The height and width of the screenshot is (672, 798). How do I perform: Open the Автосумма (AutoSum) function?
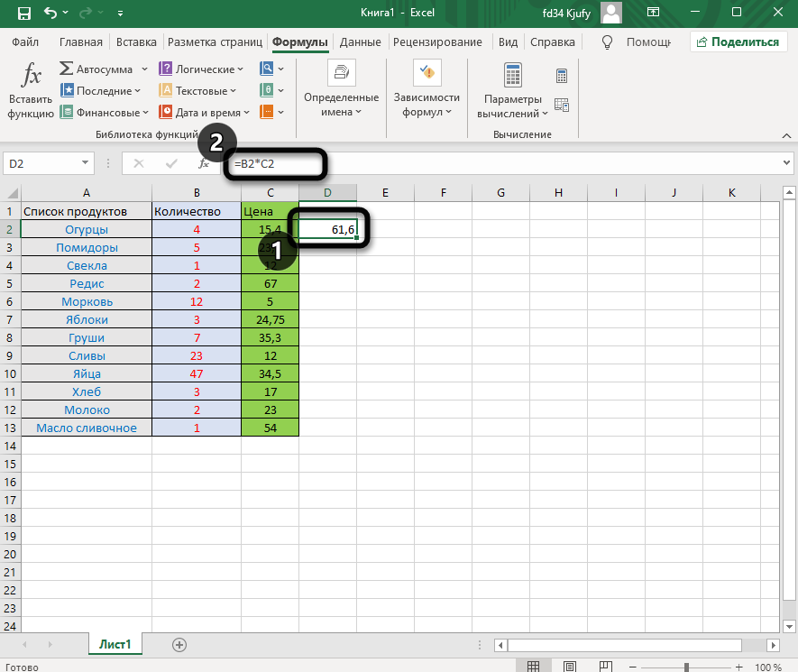(96, 69)
